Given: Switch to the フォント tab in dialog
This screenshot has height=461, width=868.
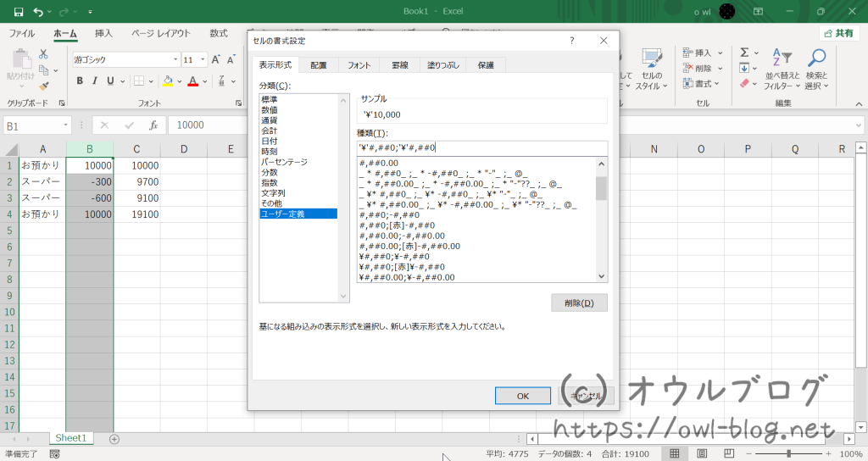Looking at the screenshot, I should point(359,64).
